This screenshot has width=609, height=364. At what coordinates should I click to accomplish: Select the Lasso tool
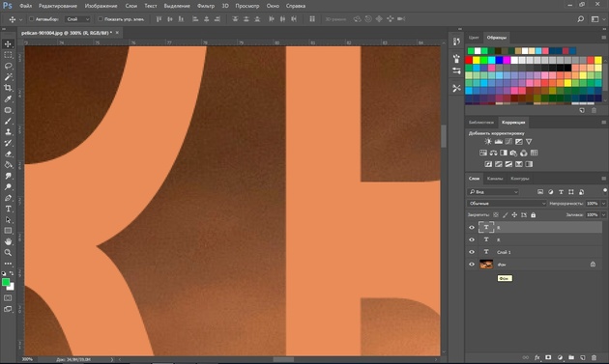8,66
